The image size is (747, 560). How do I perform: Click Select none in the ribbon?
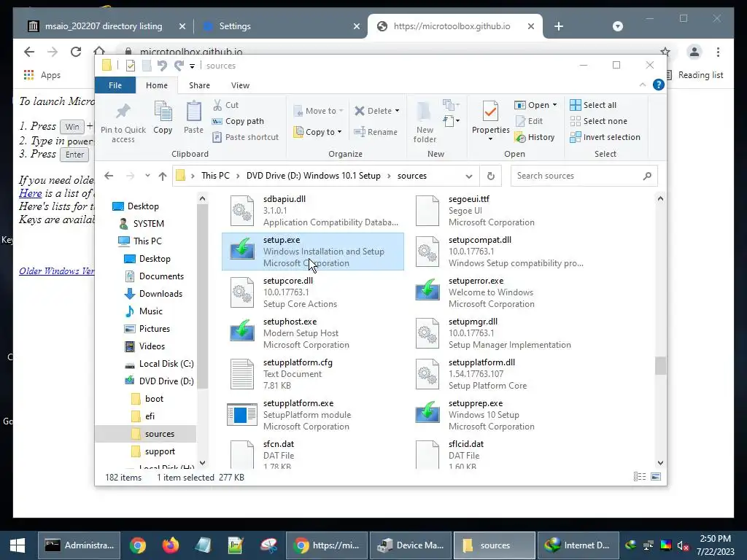598,121
